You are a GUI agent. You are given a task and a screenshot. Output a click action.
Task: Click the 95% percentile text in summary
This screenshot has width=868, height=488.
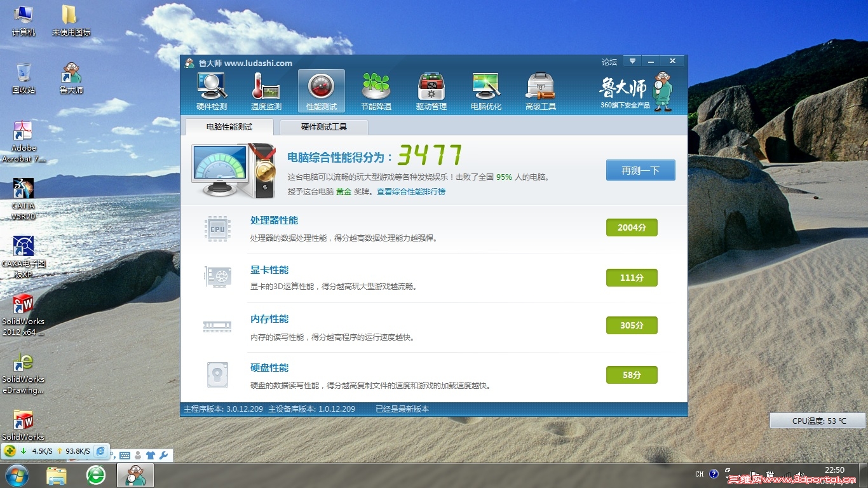[504, 177]
